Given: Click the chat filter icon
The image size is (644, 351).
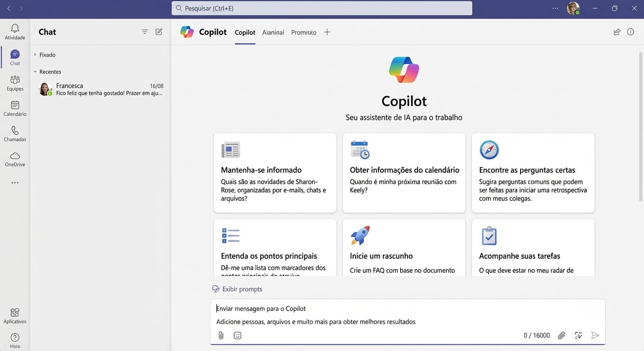Looking at the screenshot, I should coord(145,32).
